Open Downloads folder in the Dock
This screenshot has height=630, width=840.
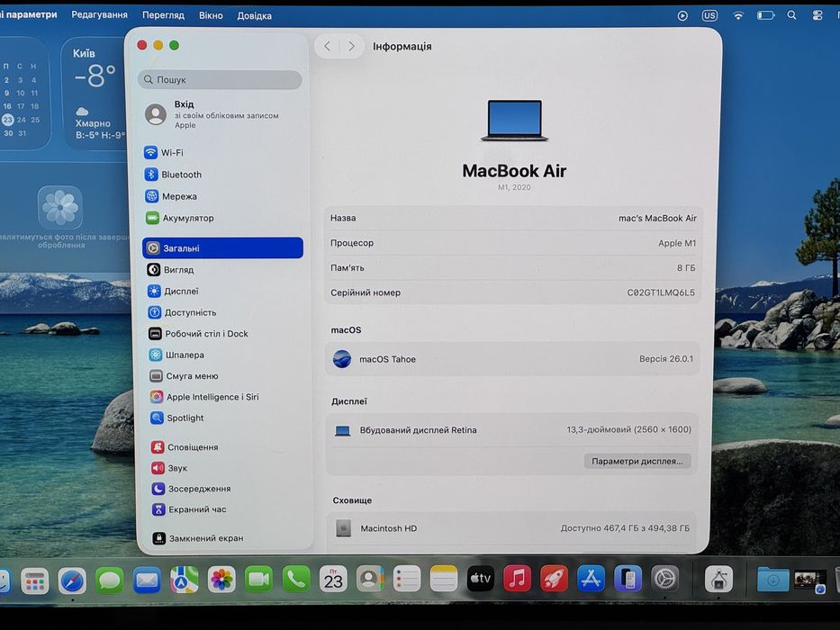pos(772,580)
